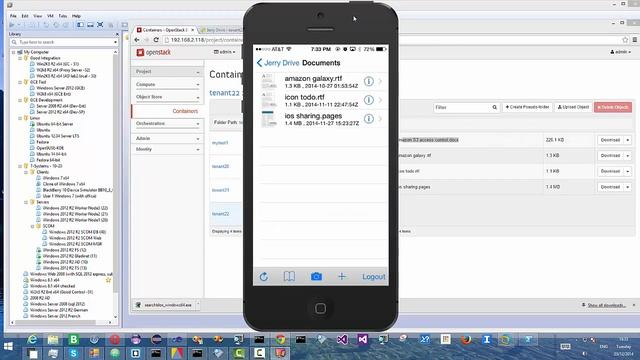Expand the Admin sidebar section
This screenshot has width=640, height=360.
167,138
